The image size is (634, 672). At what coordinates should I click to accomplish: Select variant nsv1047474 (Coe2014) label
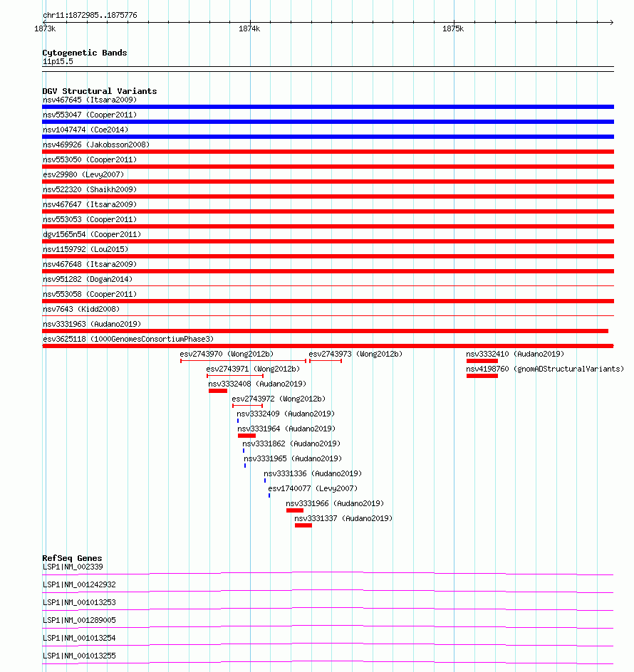point(85,130)
